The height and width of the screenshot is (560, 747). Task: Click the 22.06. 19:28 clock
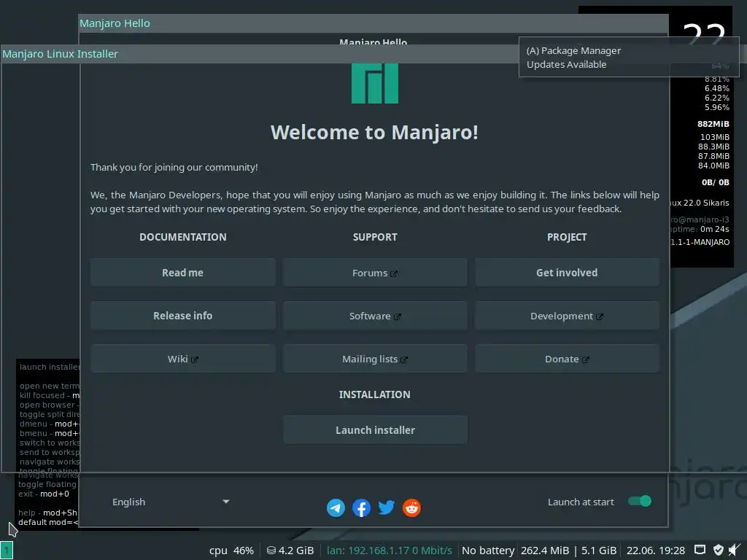656,551
